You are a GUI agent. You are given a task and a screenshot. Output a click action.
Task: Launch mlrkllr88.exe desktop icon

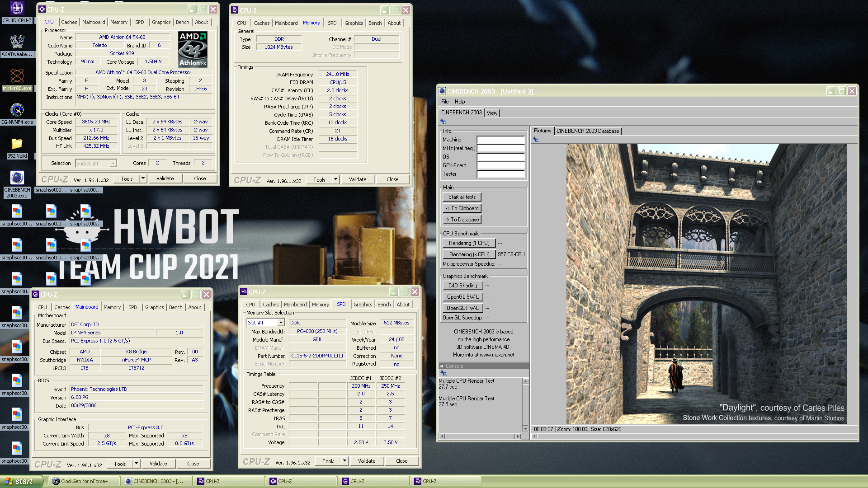[17, 80]
